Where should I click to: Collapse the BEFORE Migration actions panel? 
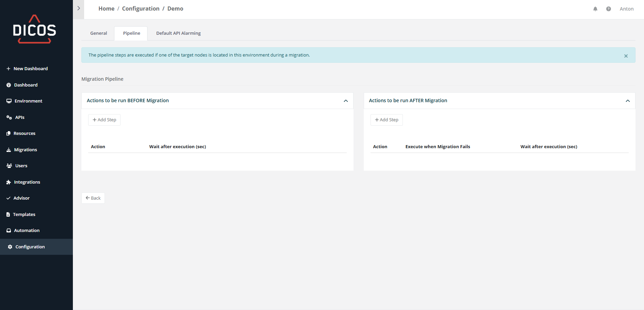point(346,101)
